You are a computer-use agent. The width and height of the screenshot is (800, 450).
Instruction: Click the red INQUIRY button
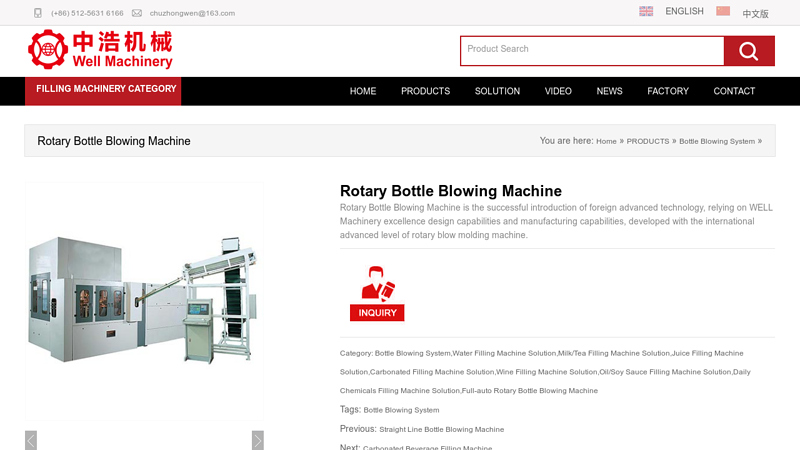[x=377, y=313]
